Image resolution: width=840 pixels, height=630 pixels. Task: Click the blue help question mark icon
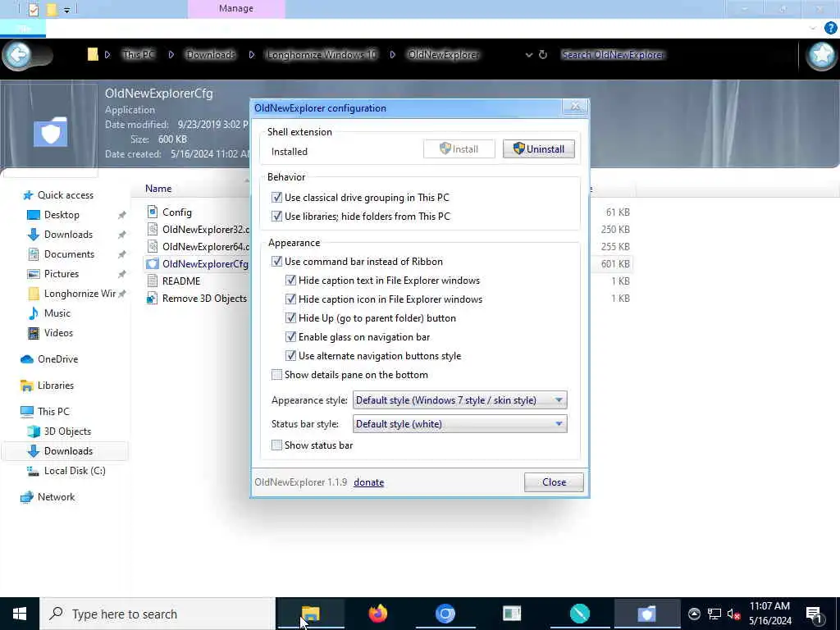[x=830, y=28]
